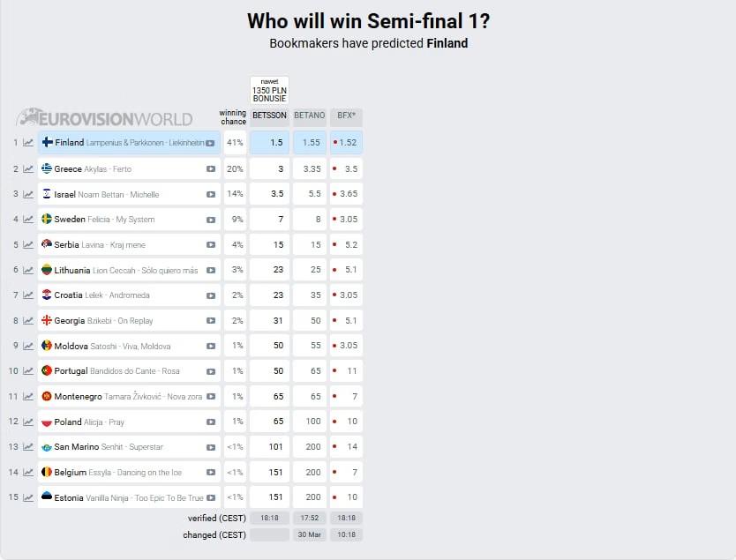Select the BETSSON bookmaker header

[269, 116]
